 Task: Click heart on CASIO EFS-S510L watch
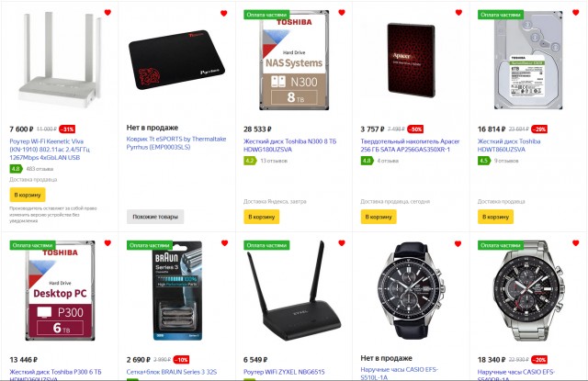tap(460, 245)
